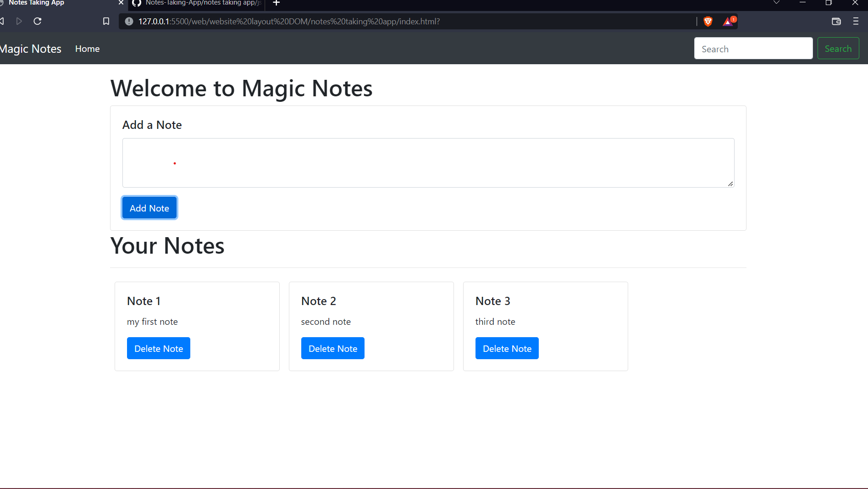
Task: Open the Brave Shields panel
Action: click(x=708, y=21)
